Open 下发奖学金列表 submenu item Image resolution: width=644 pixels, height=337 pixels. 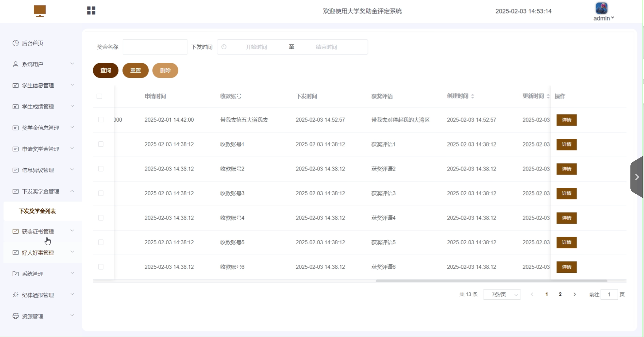tap(37, 211)
